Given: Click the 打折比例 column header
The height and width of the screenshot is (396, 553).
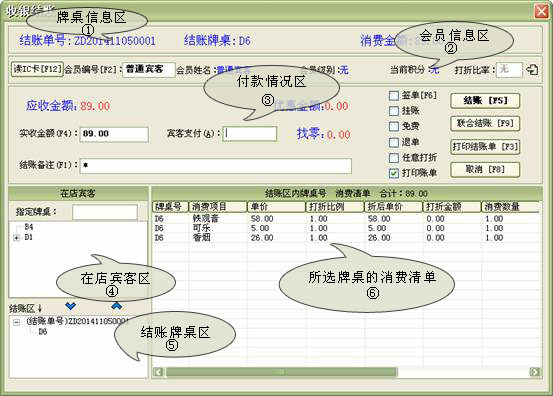Looking at the screenshot, I should coord(335,207).
